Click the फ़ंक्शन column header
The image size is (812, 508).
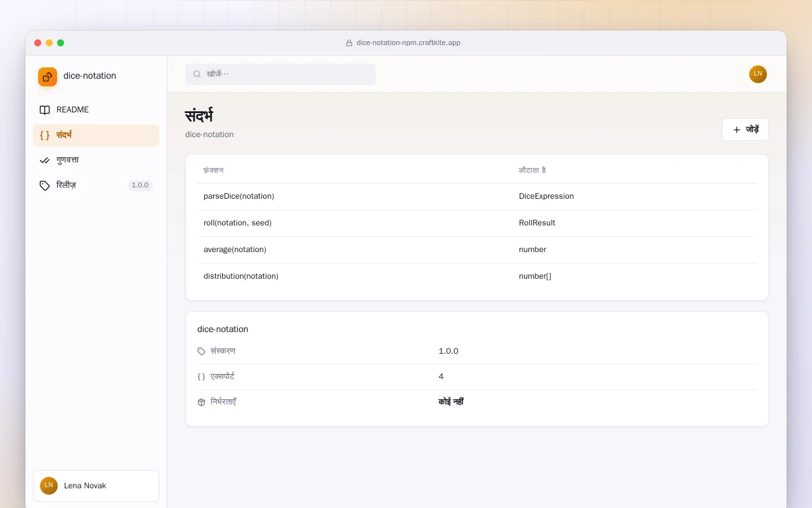click(x=213, y=170)
